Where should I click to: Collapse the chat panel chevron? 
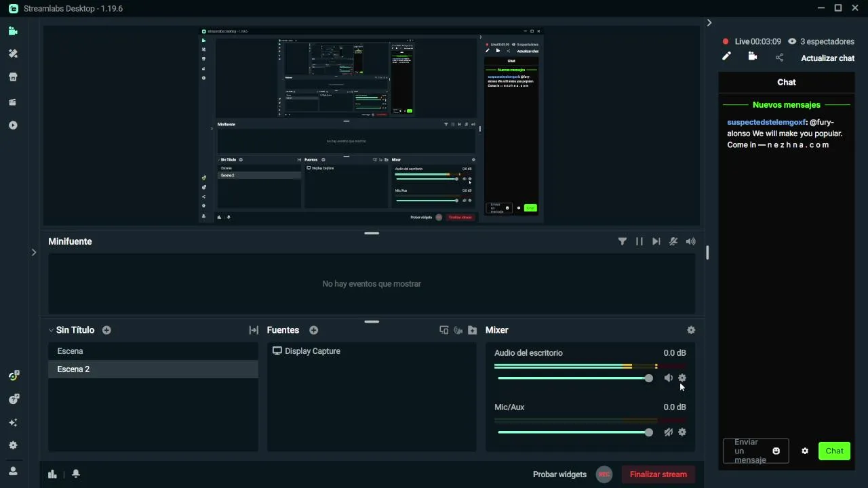pos(709,22)
